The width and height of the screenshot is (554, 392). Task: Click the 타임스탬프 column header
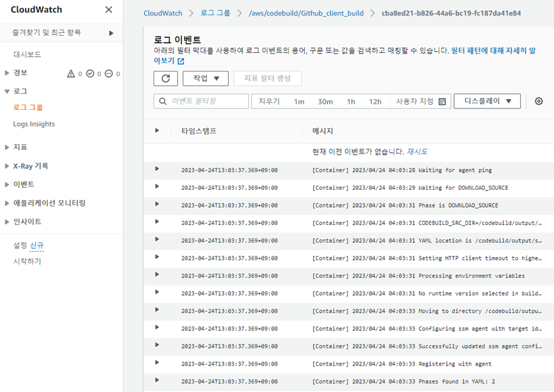pos(199,131)
